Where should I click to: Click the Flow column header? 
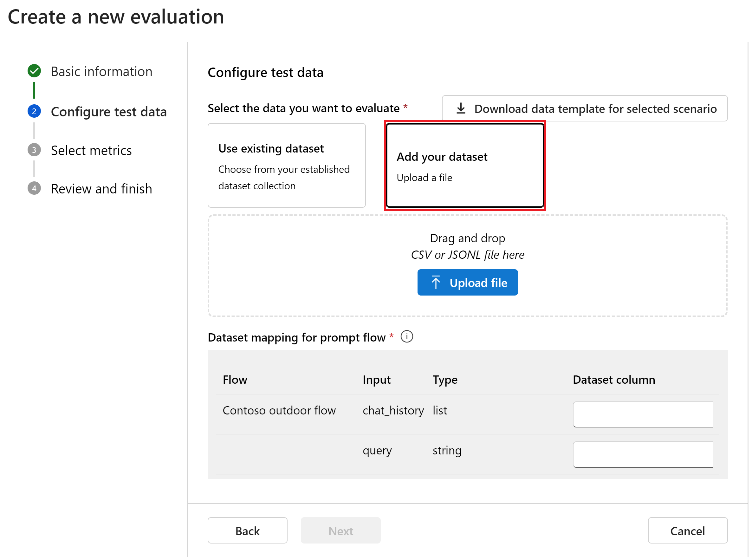pyautogui.click(x=235, y=379)
